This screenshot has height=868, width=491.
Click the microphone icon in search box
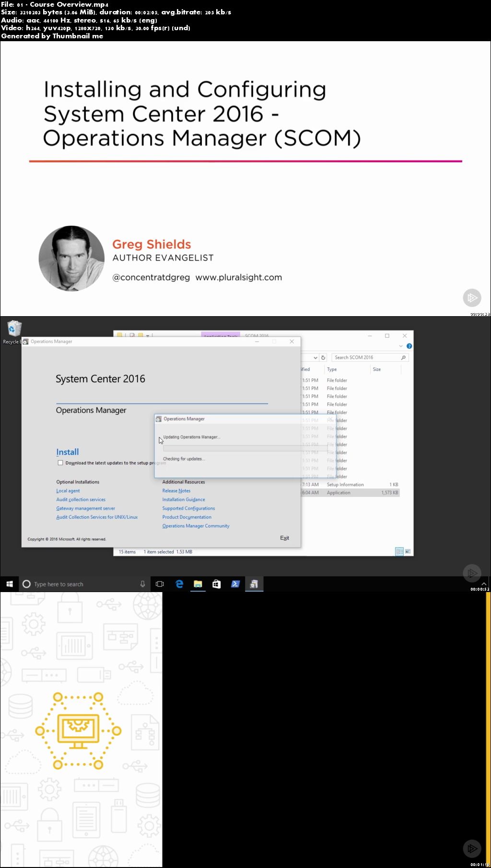click(142, 584)
